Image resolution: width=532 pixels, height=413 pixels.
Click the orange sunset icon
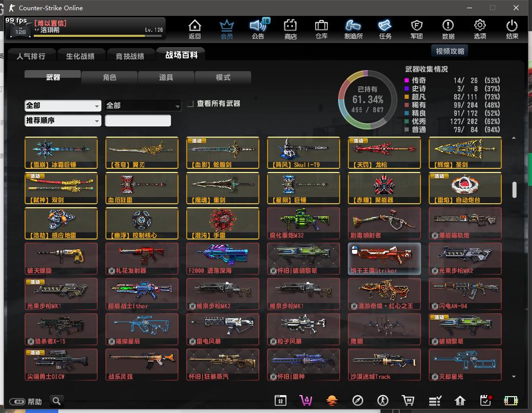coord(331,400)
